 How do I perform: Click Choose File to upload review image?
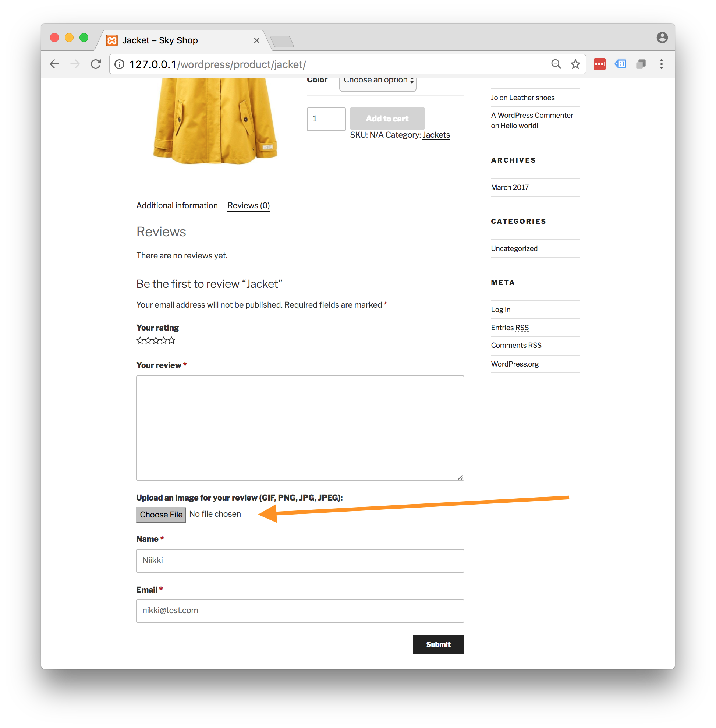(161, 514)
